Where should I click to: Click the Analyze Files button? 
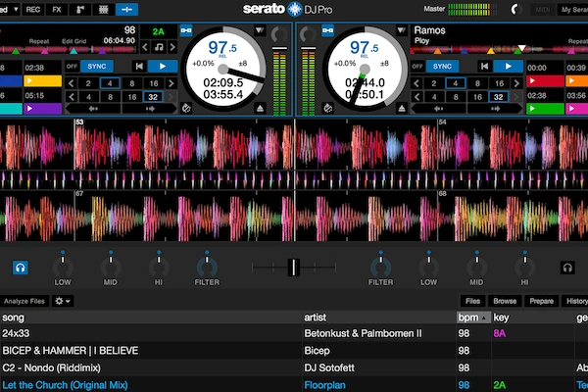(x=24, y=301)
